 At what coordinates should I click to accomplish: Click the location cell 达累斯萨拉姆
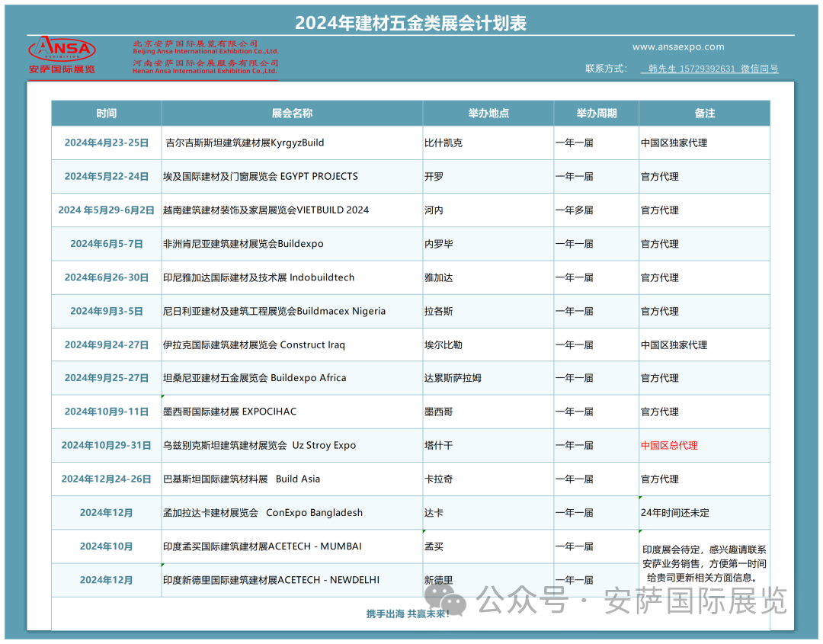click(488, 378)
